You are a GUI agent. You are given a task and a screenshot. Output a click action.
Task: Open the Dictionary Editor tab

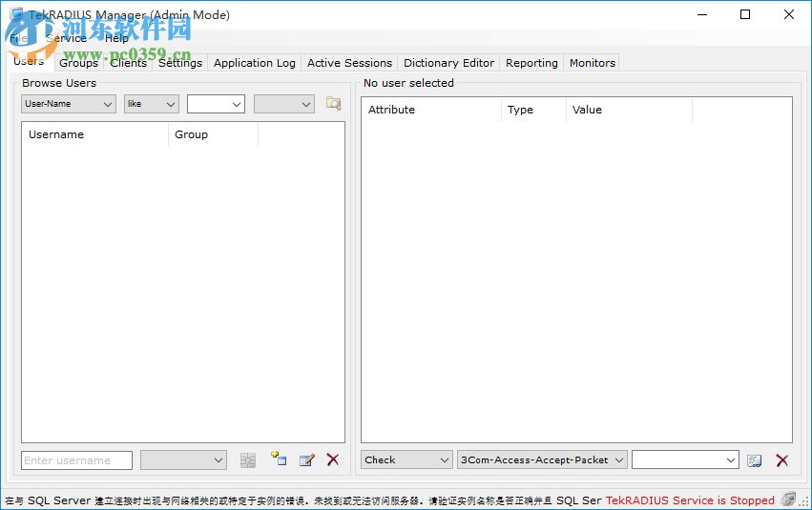click(x=448, y=63)
